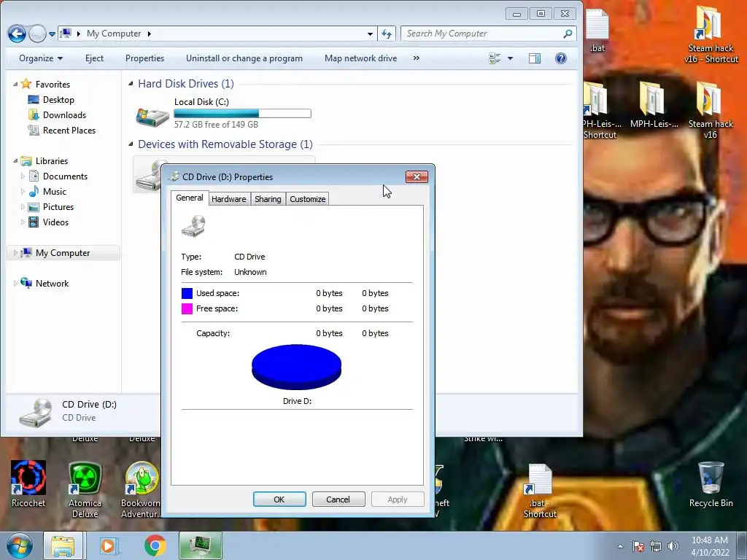Viewport: 747px width, 560px height.
Task: Click Eject in the toolbar
Action: (94, 58)
